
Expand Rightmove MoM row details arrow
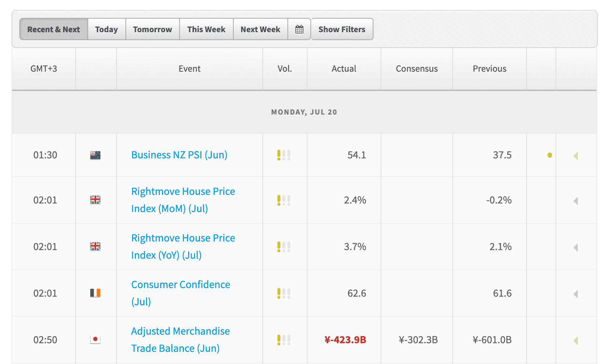576,201
